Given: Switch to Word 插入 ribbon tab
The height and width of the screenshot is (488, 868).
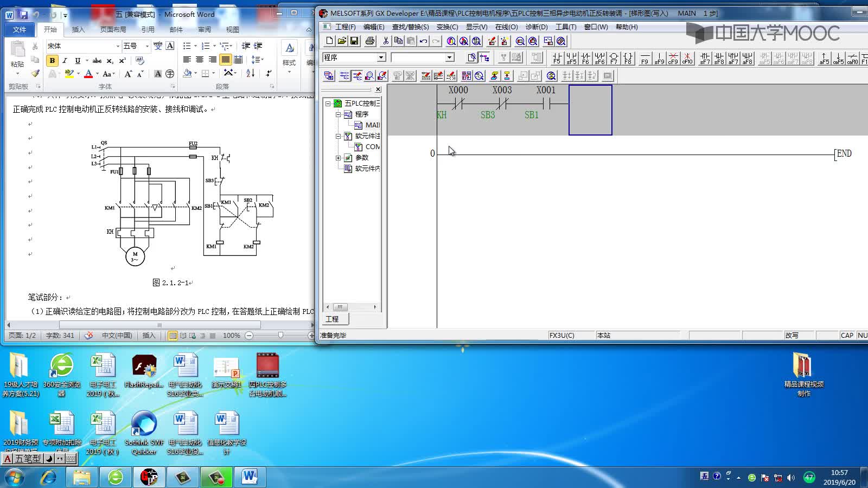Looking at the screenshot, I should 79,29.
